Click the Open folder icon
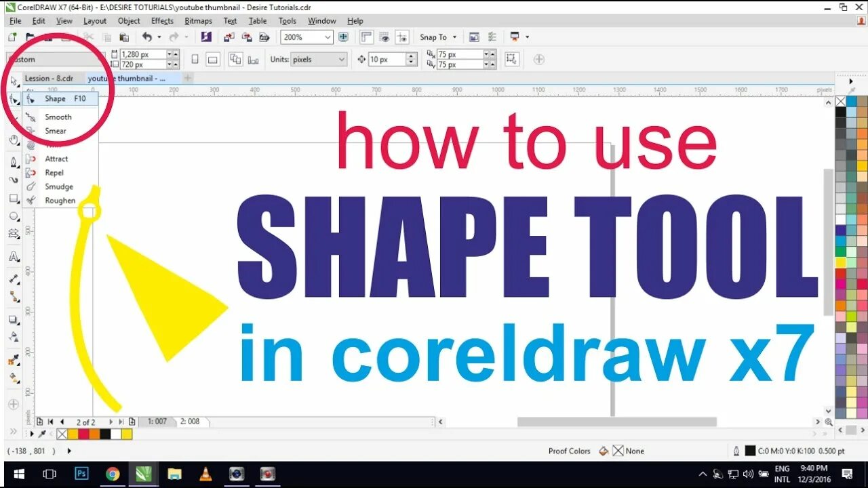Image resolution: width=868 pixels, height=488 pixels. click(x=30, y=37)
